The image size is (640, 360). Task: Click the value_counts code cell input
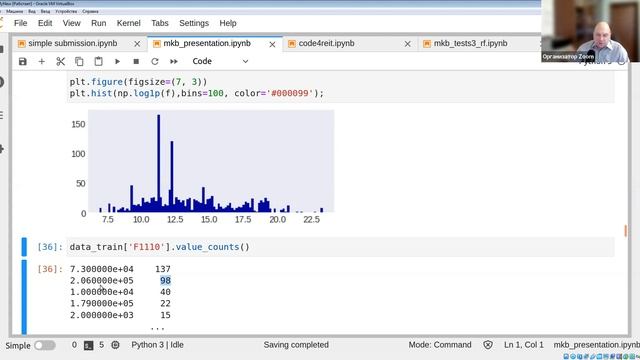coord(340,247)
